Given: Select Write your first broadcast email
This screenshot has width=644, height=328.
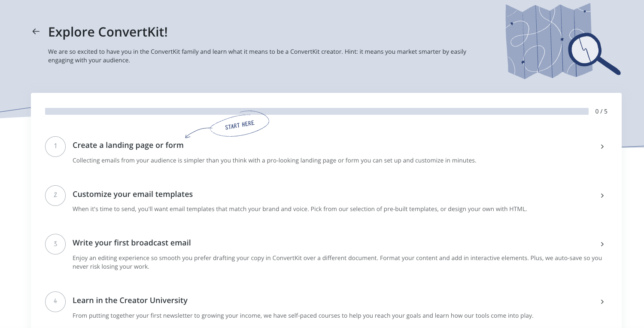Looking at the screenshot, I should pyautogui.click(x=132, y=243).
